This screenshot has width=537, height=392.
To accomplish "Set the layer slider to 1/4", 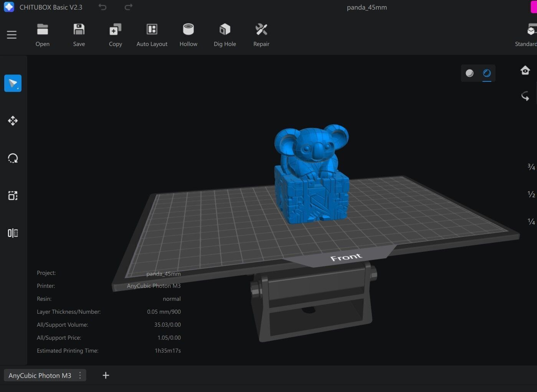I will click(x=531, y=222).
